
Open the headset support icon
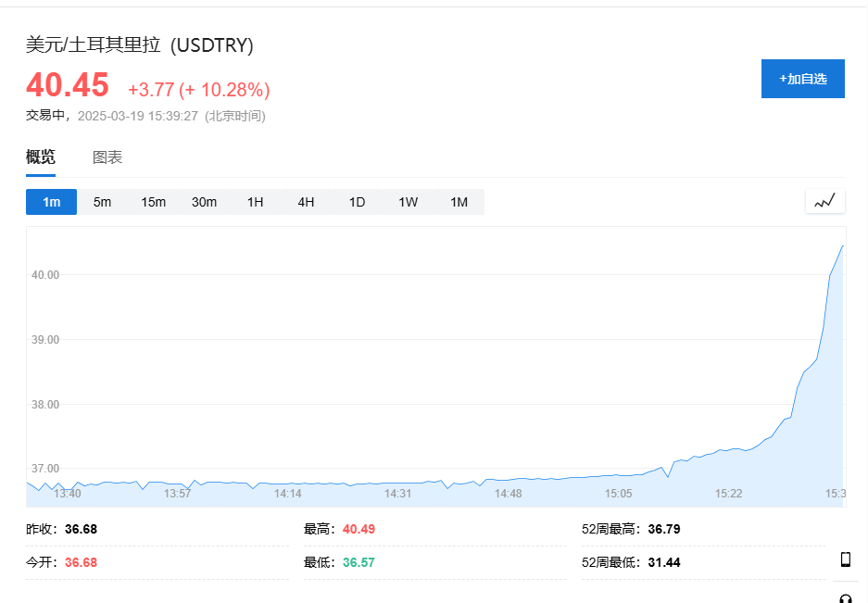845,598
